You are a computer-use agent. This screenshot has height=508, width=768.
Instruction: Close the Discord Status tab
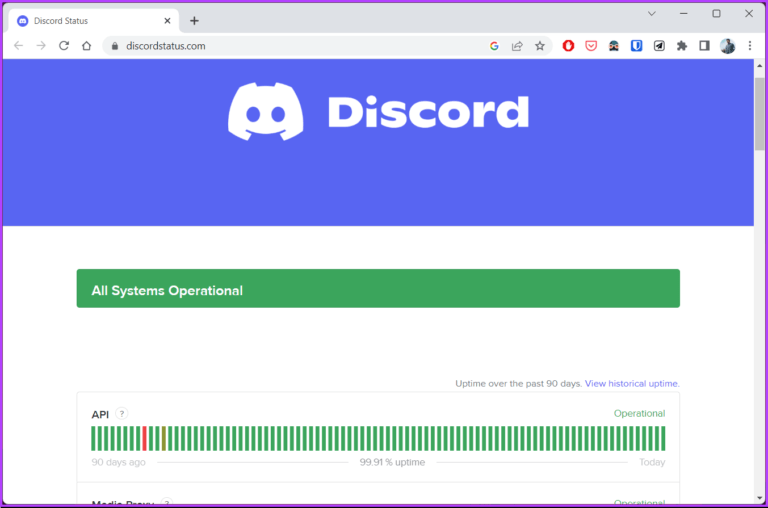(167, 21)
